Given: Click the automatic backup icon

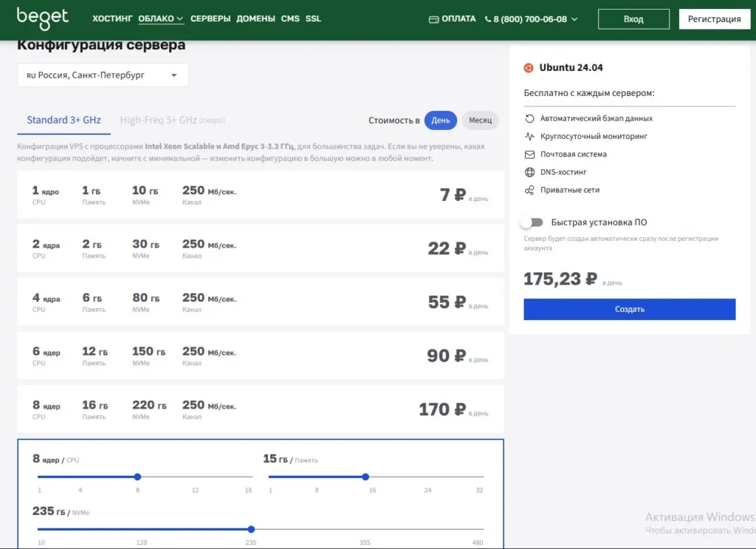Looking at the screenshot, I should pyautogui.click(x=529, y=119).
